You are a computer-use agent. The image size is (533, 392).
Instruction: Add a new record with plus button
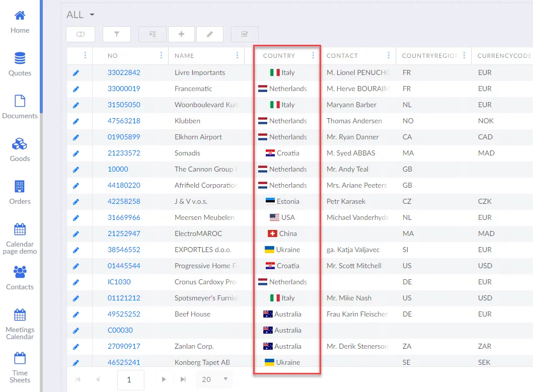pos(181,34)
